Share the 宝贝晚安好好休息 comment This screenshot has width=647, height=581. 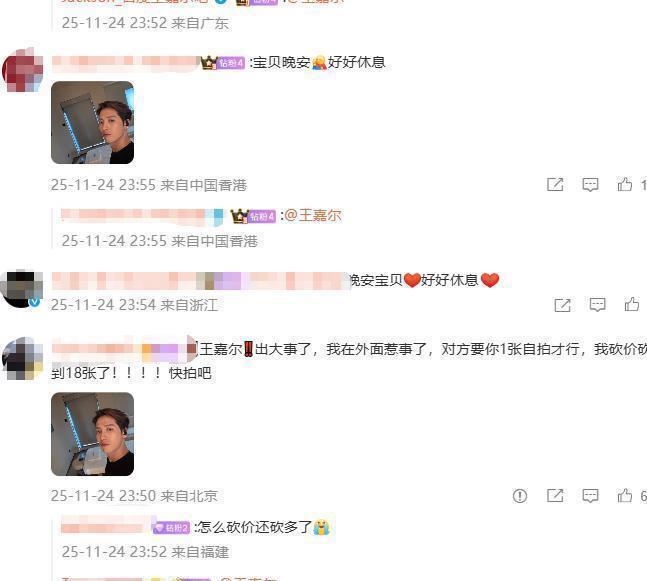pos(555,184)
